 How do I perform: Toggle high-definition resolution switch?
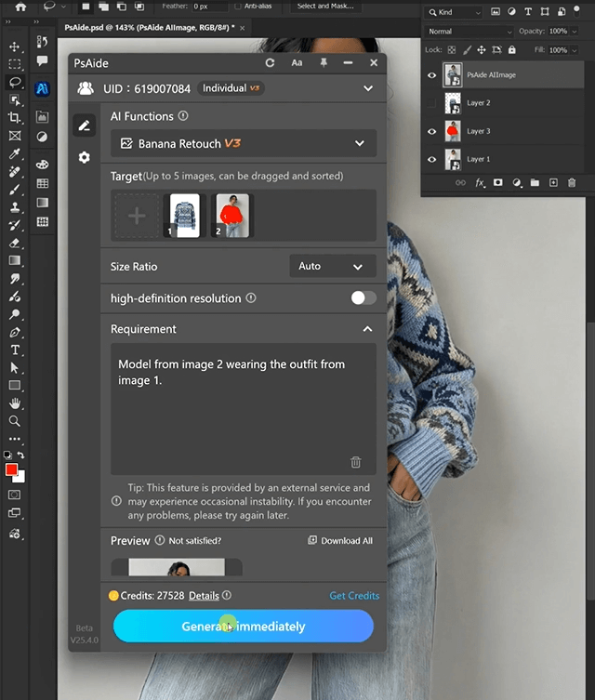(x=363, y=297)
